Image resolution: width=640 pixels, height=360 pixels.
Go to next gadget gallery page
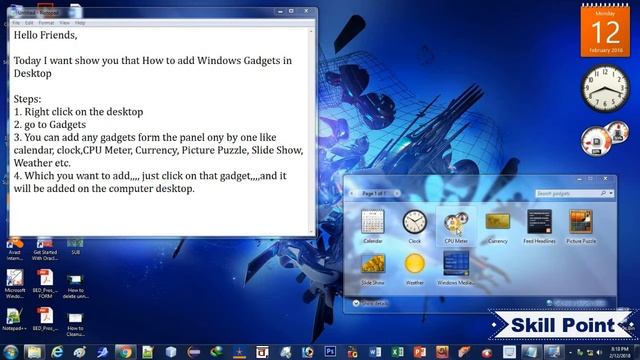(x=396, y=193)
